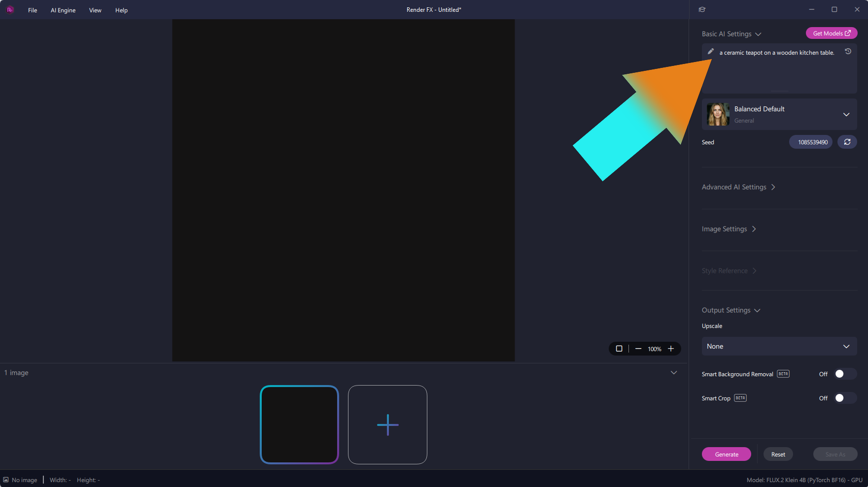The image size is (868, 487).
Task: Collapse the Basic AI Settings section
Action: click(x=731, y=34)
